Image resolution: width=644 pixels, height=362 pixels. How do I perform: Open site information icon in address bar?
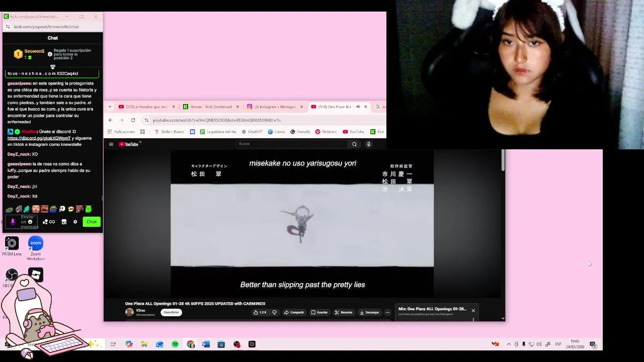(146, 120)
